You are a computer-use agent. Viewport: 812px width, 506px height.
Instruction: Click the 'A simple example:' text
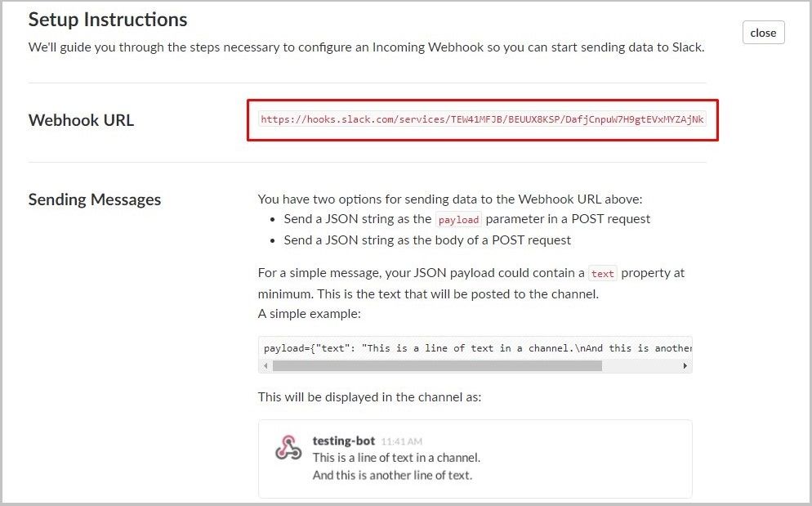pos(309,314)
